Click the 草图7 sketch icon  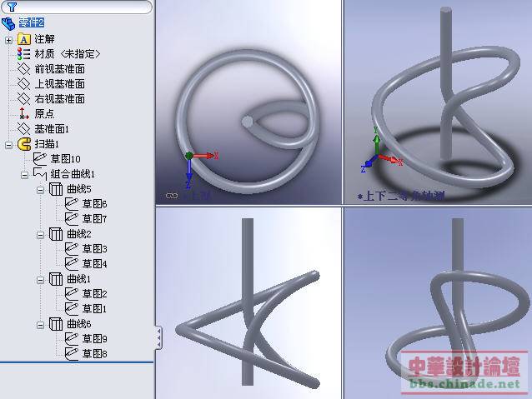[x=72, y=218]
